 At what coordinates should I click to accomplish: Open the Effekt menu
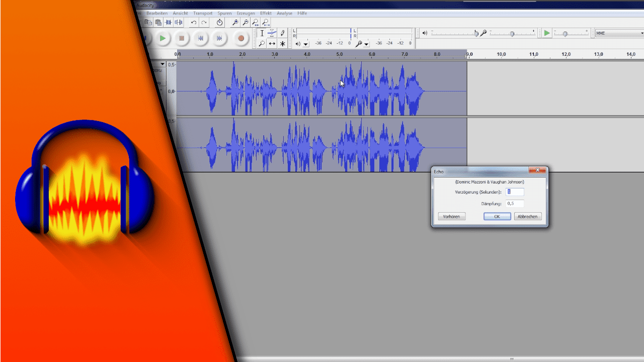266,13
